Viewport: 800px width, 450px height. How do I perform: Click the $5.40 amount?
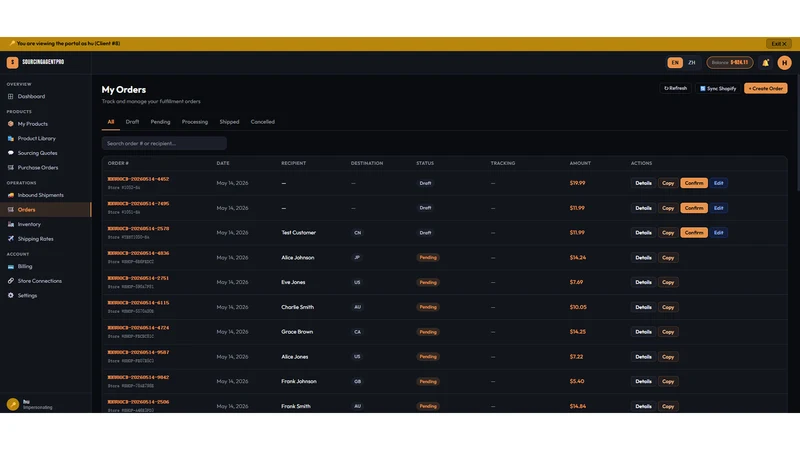pos(577,381)
